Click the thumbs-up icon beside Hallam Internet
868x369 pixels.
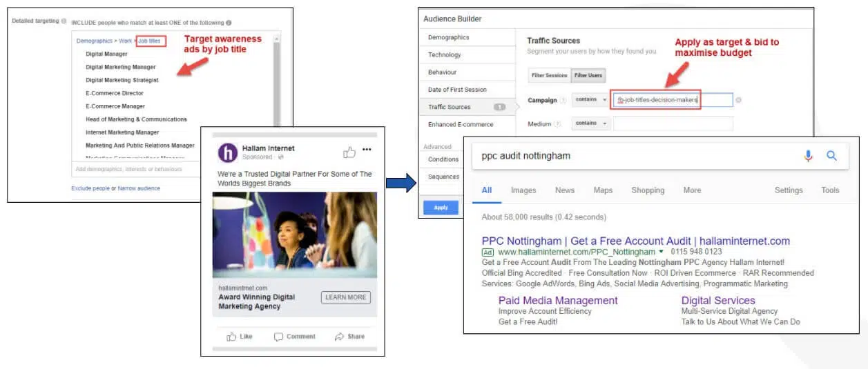(x=349, y=152)
